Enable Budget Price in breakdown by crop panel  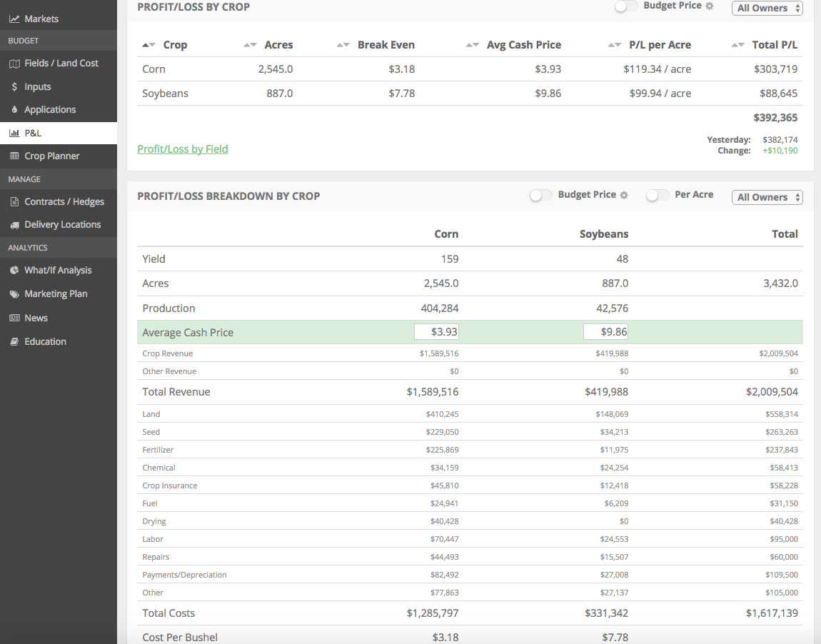[540, 196]
